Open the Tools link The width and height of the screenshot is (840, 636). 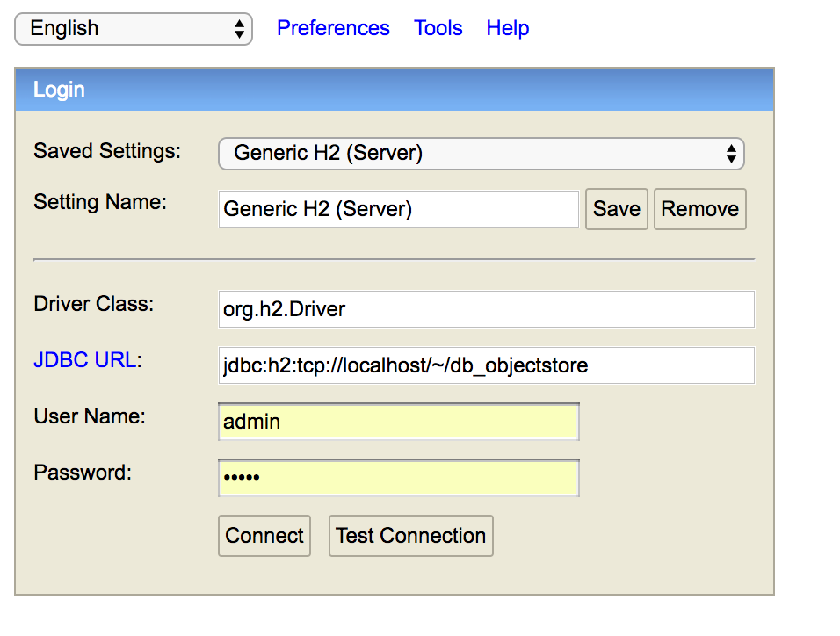point(438,28)
